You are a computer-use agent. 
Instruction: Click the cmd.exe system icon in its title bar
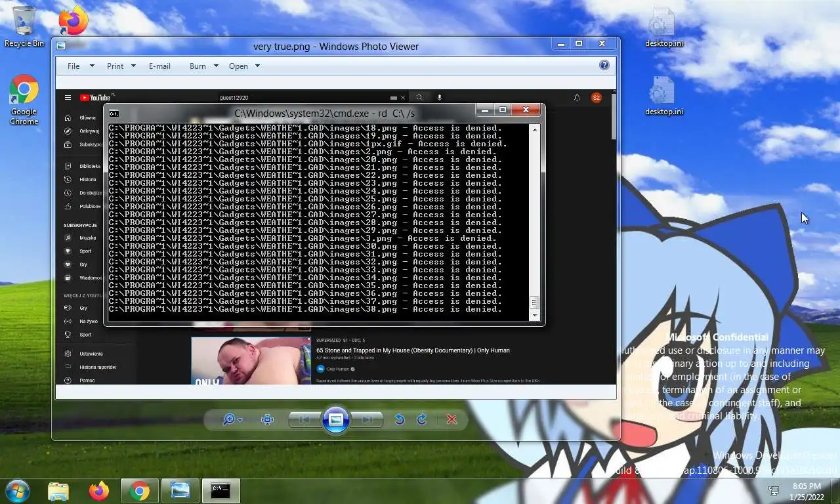(114, 113)
